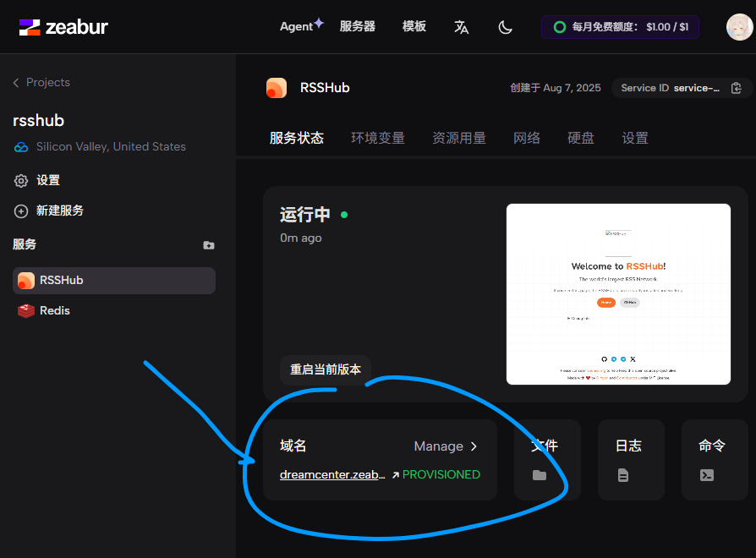The image size is (756, 558).
Task: Open the dreamcenter.zeab domain link
Action: pyautogui.click(x=333, y=474)
